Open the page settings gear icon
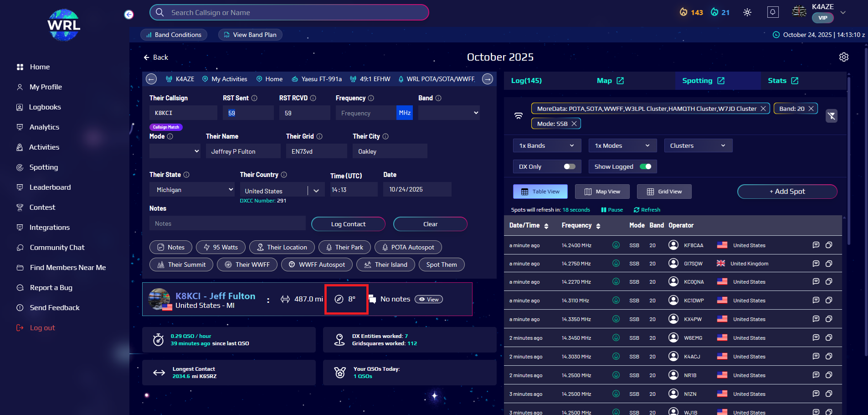 pyautogui.click(x=844, y=57)
